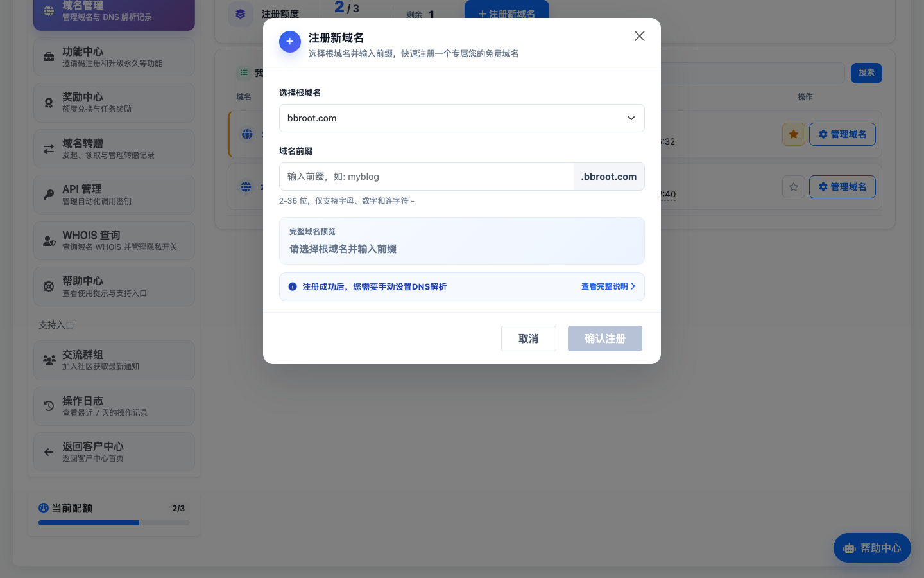
Task: Click the 帮助中心 lifebuoy icon in sidebar
Action: coord(49,286)
